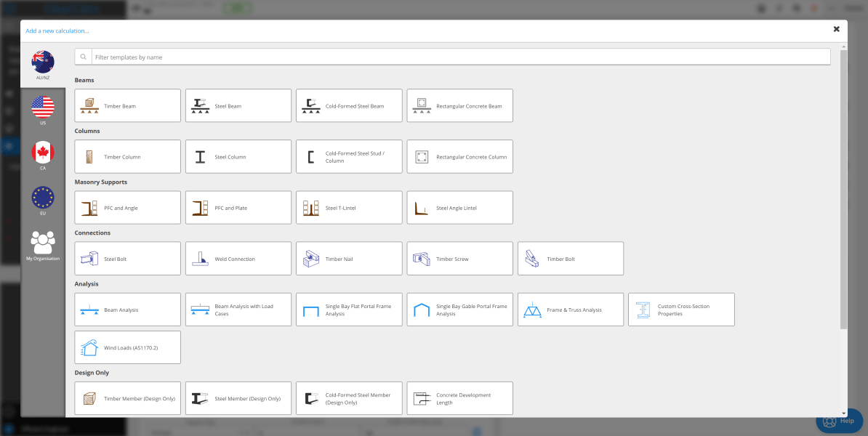Image resolution: width=868 pixels, height=436 pixels.
Task: Select the Wind Loads (AS1170.2) template
Action: (x=127, y=347)
